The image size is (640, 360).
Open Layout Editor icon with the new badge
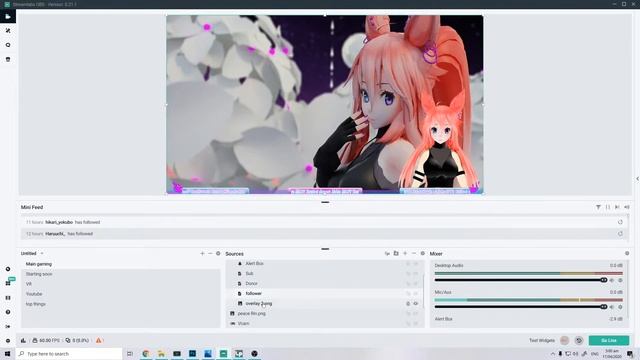coord(9,282)
